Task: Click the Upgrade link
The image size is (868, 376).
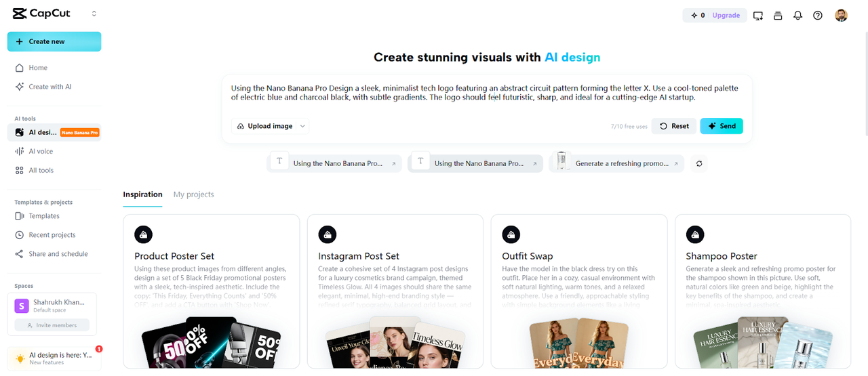Action: coord(726,15)
